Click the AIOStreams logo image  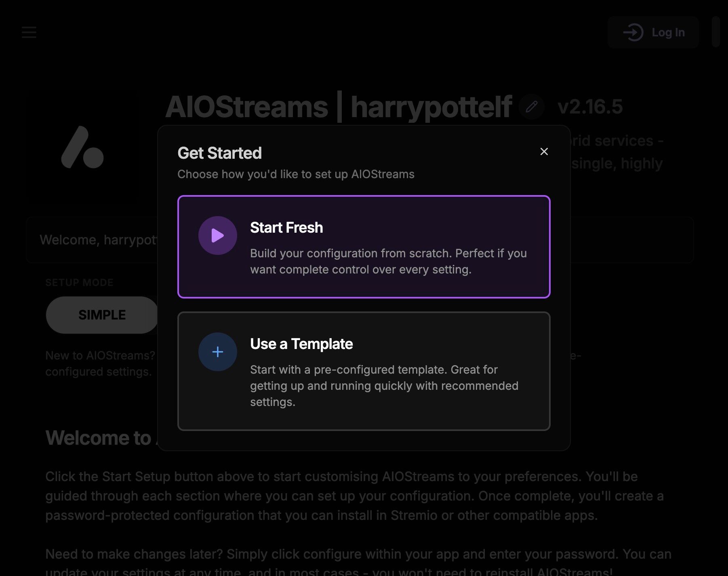(82, 147)
